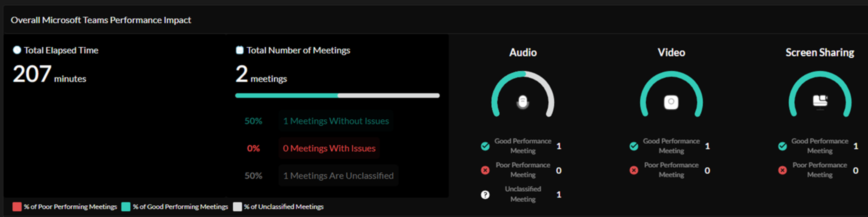The width and height of the screenshot is (868, 217).
Task: Click the green check icon under Audio
Action: pyautogui.click(x=485, y=146)
